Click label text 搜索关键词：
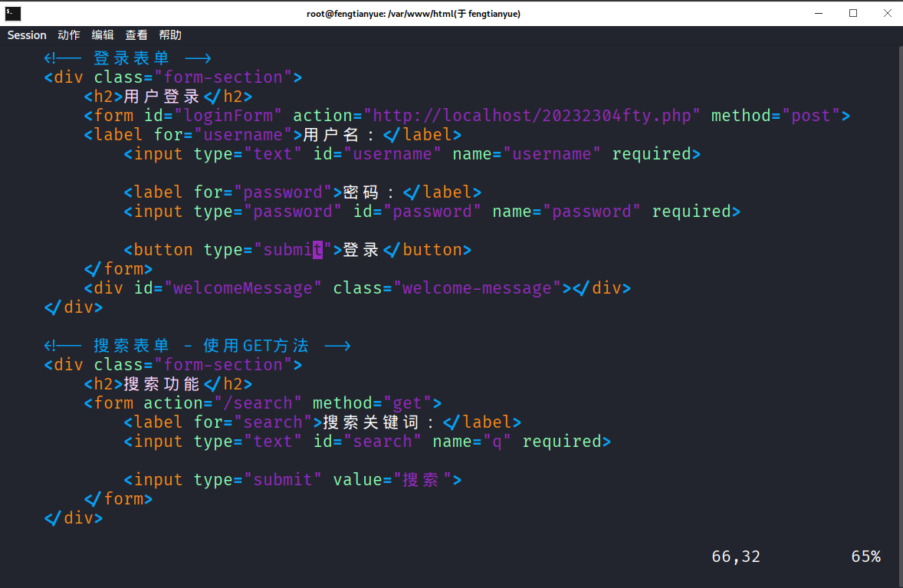 pyautogui.click(x=380, y=422)
